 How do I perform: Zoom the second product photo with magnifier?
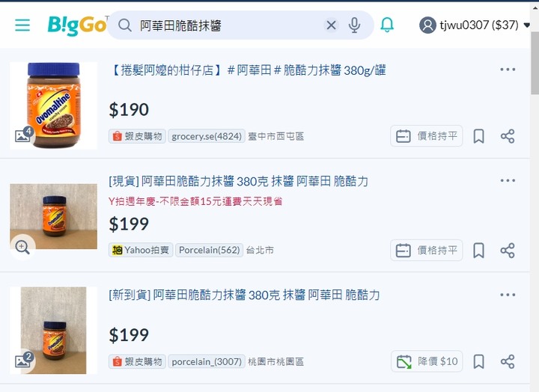(x=22, y=247)
